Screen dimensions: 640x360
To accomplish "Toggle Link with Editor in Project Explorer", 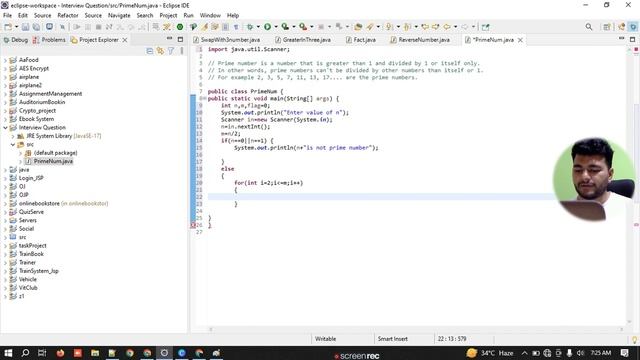I will [160, 51].
